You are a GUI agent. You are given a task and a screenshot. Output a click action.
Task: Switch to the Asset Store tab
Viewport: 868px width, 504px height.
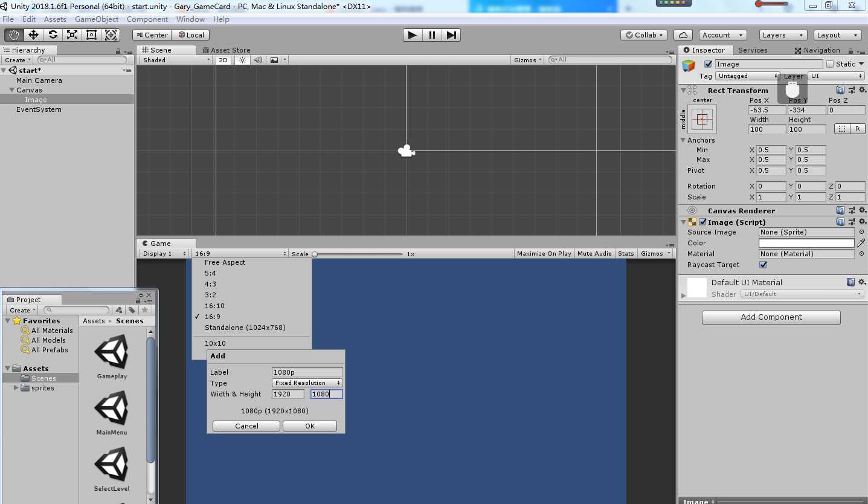[x=226, y=50]
